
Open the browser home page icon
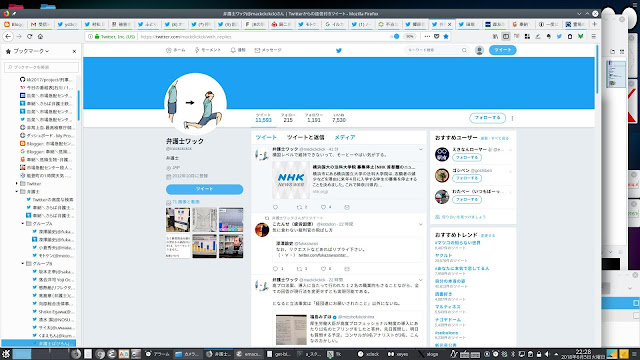click(40, 36)
